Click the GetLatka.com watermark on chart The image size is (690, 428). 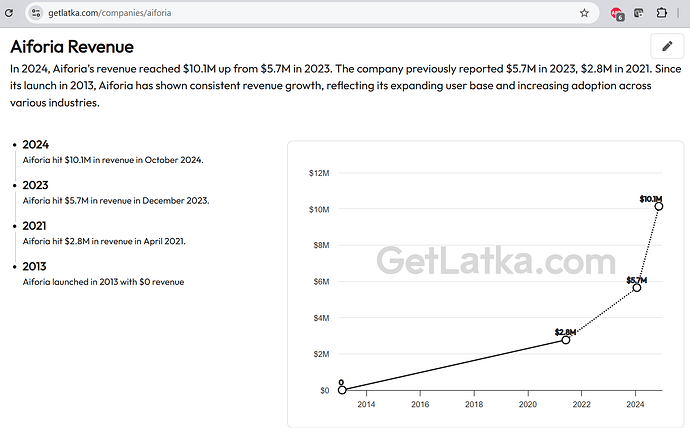(481, 262)
